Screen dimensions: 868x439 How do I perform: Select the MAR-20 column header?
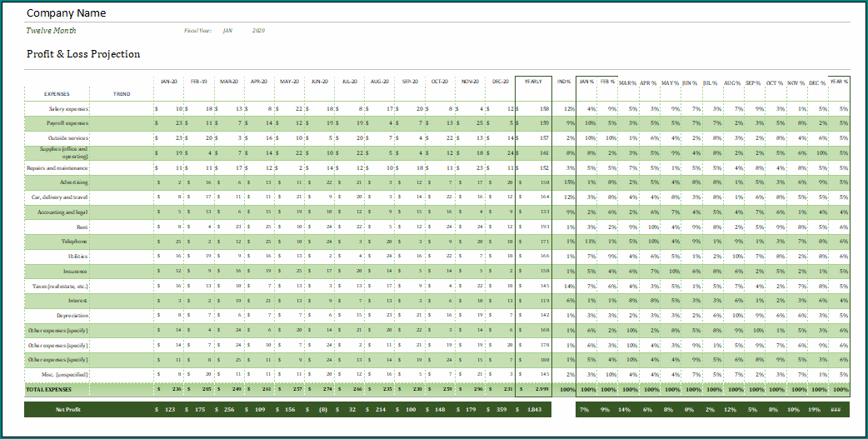point(228,82)
